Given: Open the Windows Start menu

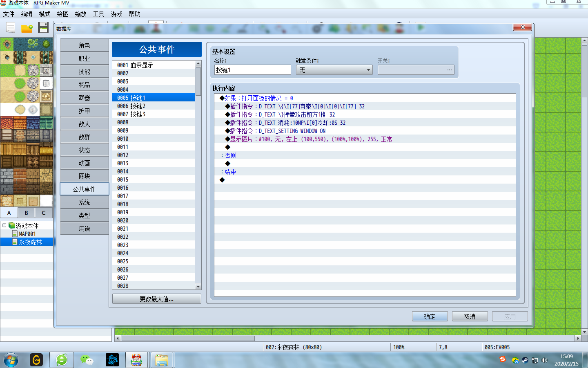Looking at the screenshot, I should (11, 360).
